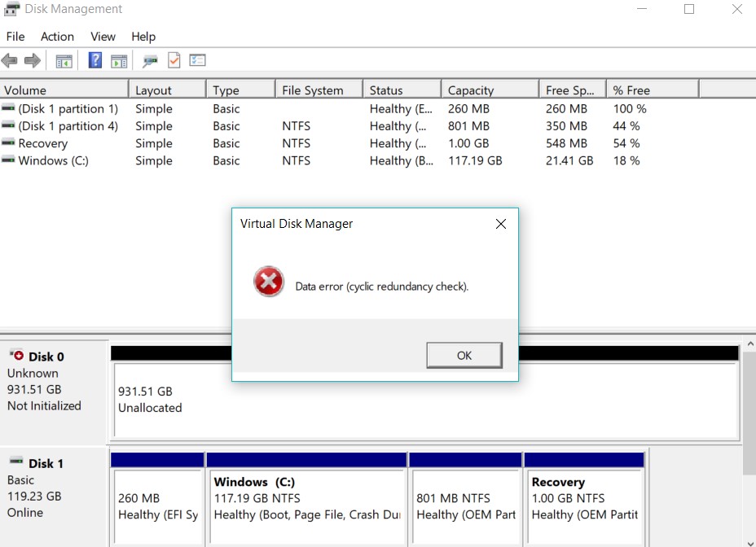Sort by % Free column header

coord(653,90)
